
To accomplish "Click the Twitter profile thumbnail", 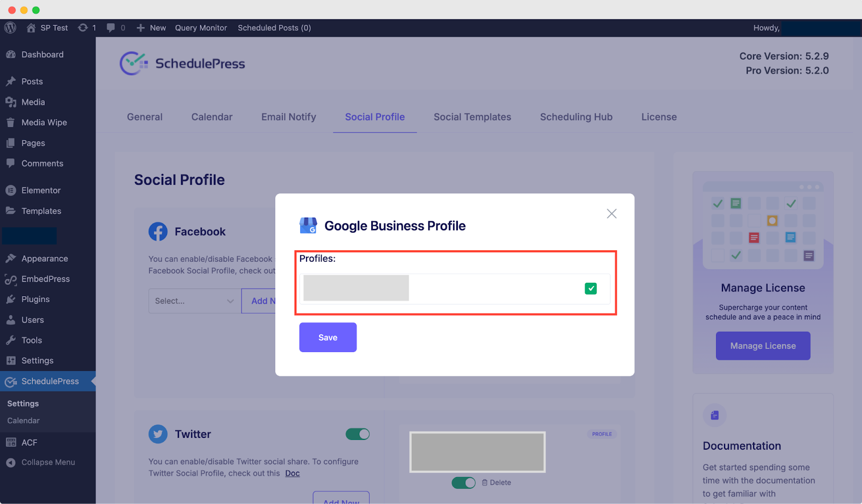I will click(x=477, y=452).
